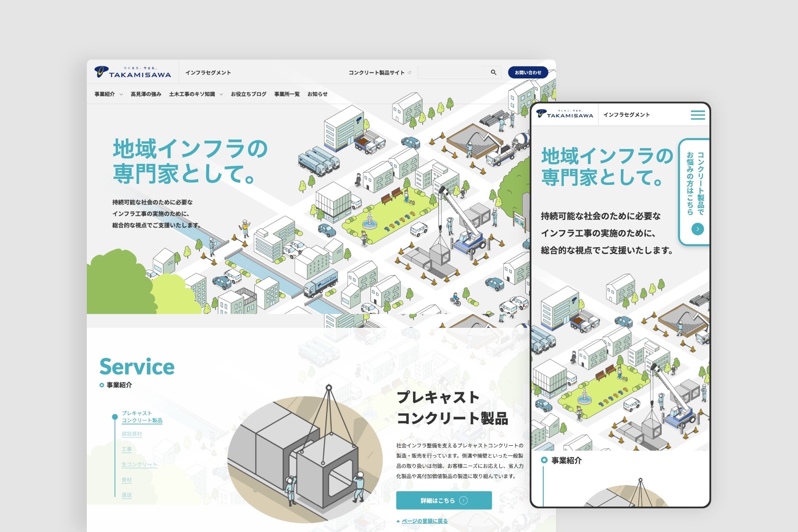
Task: Open the コンクリート製品サイト link
Action: [376, 73]
